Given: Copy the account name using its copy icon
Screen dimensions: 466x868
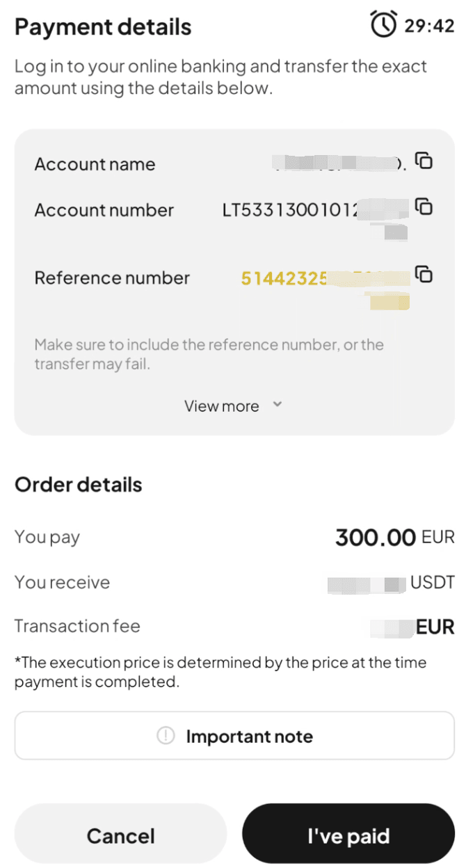Looking at the screenshot, I should (425, 160).
